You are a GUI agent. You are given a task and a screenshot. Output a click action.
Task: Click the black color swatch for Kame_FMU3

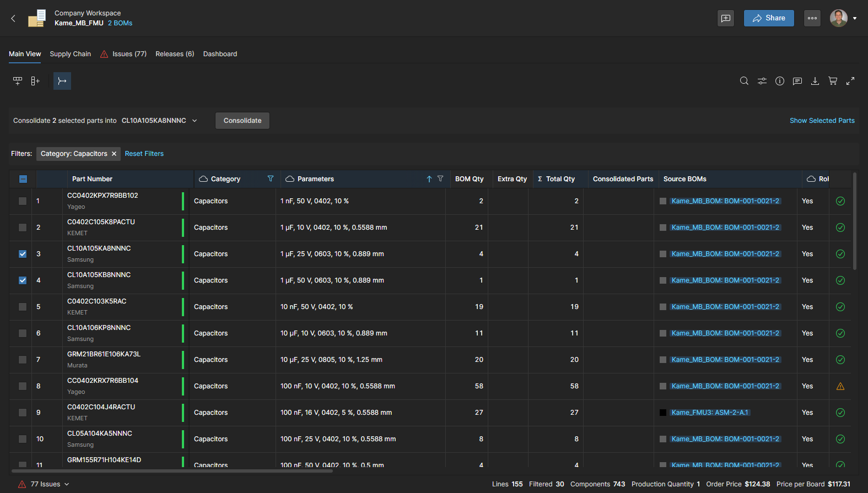coord(663,413)
